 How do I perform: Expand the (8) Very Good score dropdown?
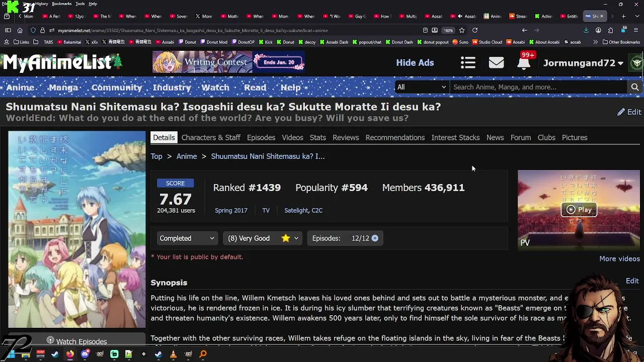(263, 238)
